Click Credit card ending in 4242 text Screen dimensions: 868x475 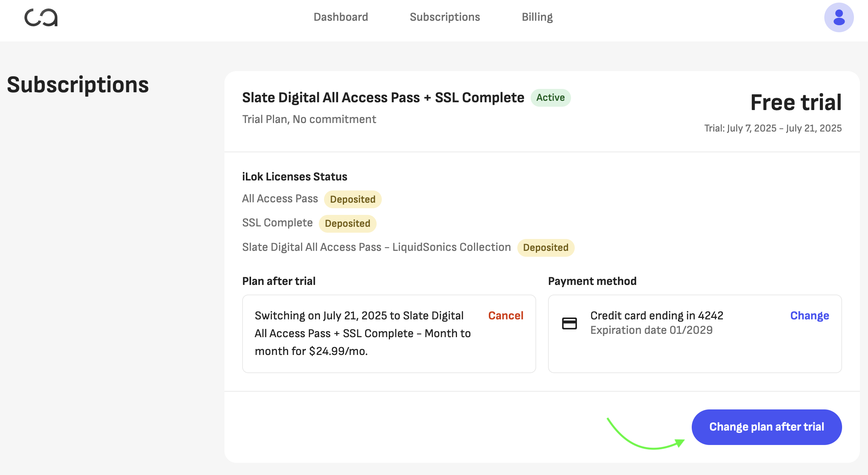click(x=657, y=316)
